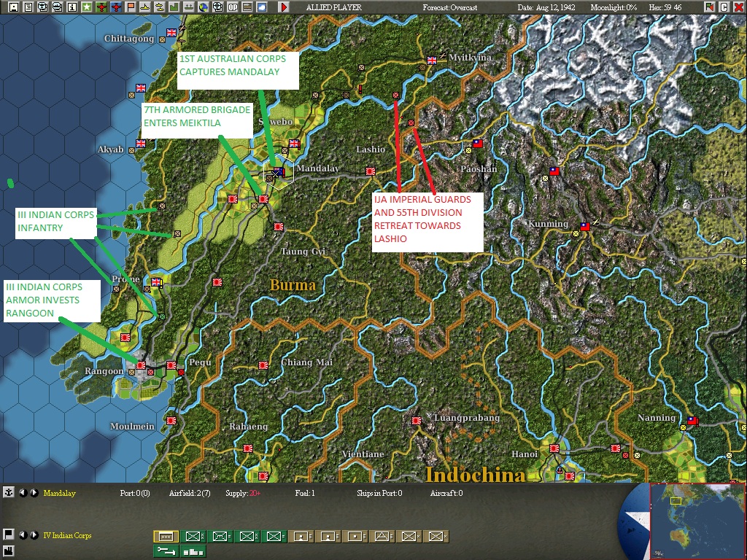The height and width of the screenshot is (560, 747).
Task: Open the text document report icon
Action: 28,7
